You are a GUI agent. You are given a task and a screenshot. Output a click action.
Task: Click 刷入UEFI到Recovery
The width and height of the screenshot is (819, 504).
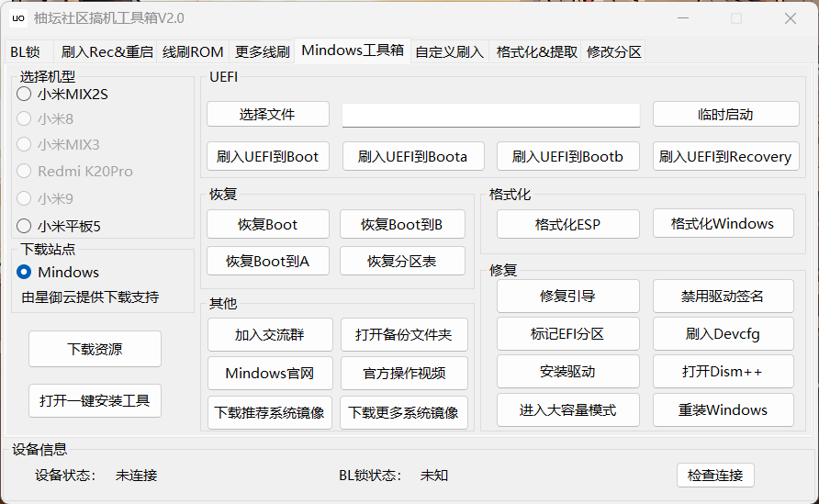tap(725, 156)
